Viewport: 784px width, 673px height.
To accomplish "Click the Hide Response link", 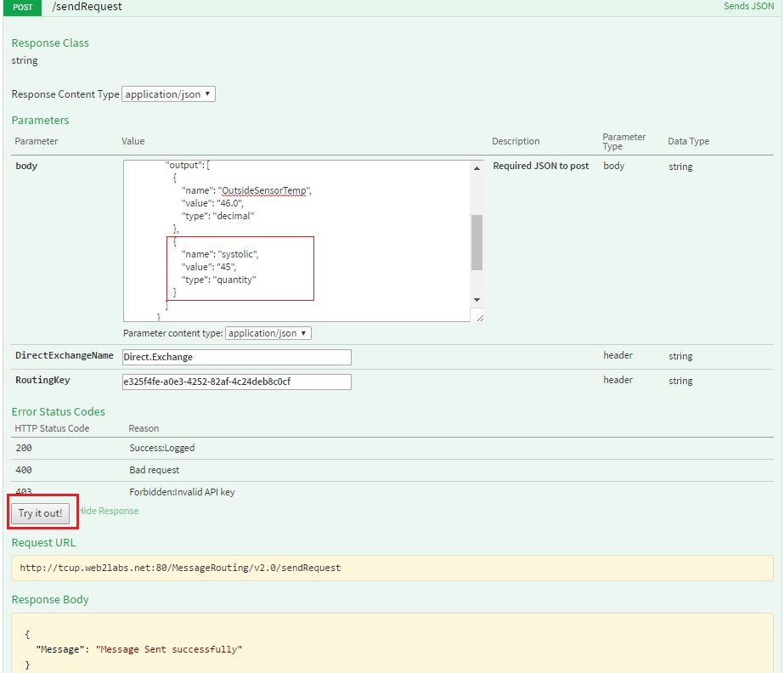I will [109, 511].
